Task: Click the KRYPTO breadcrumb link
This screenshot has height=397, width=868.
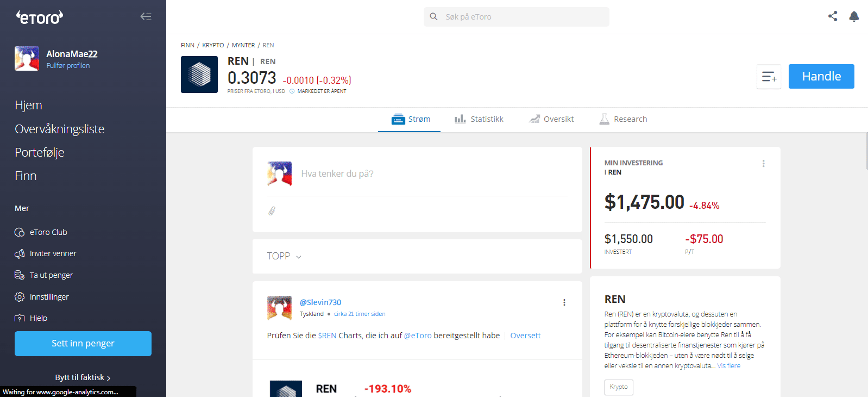Action: (213, 45)
